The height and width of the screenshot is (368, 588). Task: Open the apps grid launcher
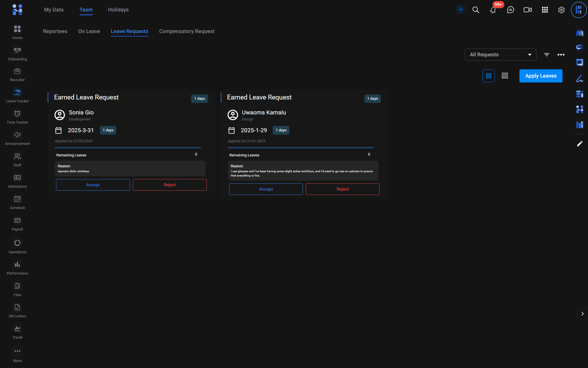click(x=545, y=10)
